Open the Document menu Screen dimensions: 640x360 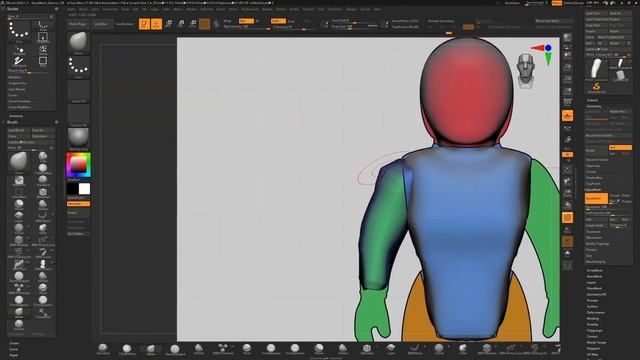click(x=110, y=9)
